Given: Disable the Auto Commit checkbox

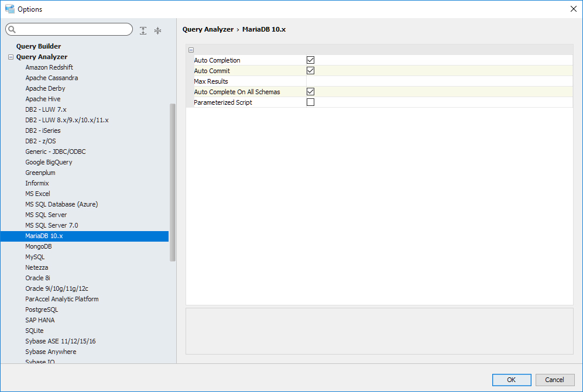Looking at the screenshot, I should tap(311, 71).
